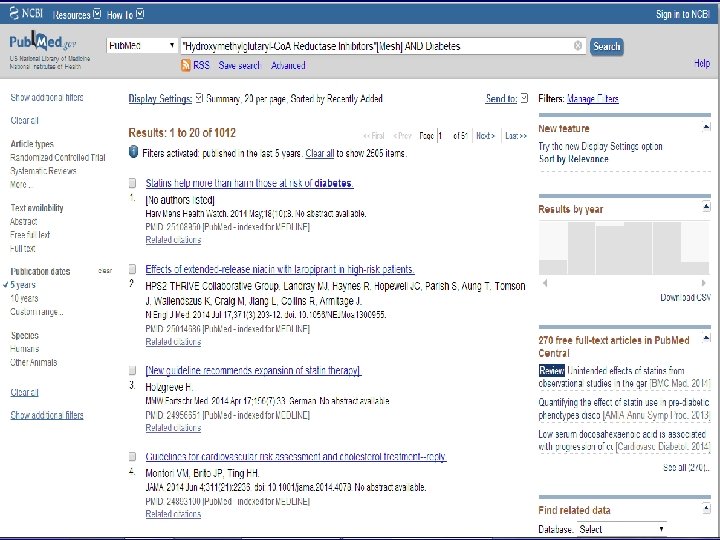Filter species by Humans
This screenshot has width=720, height=540.
tap(24, 349)
